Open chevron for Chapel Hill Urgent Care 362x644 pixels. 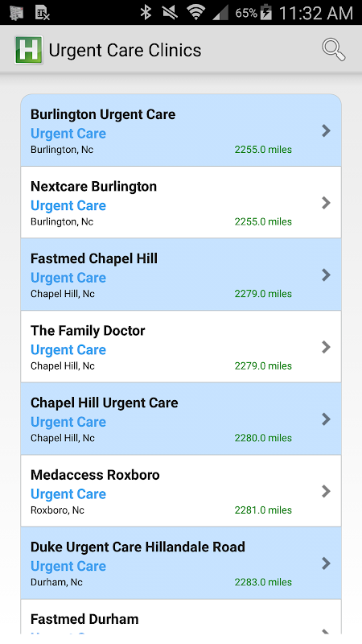tap(327, 419)
